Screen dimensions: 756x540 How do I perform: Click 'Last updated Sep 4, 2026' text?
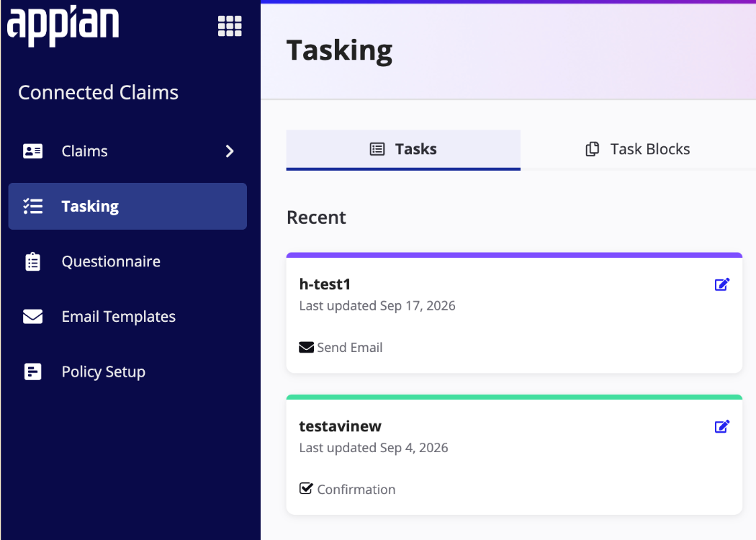[374, 448]
